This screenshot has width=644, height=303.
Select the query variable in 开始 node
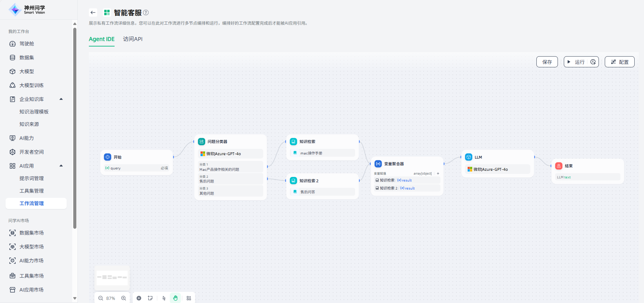[137, 168]
